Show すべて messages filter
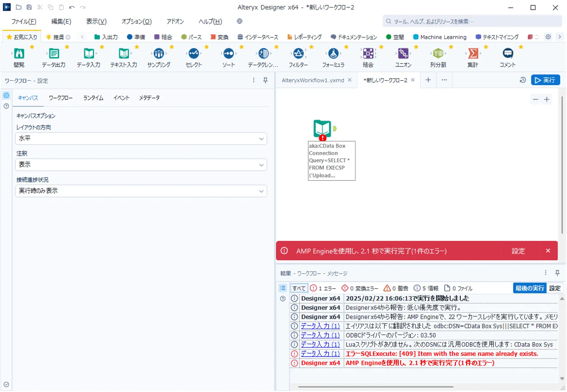The height and width of the screenshot is (392, 567). [299, 288]
